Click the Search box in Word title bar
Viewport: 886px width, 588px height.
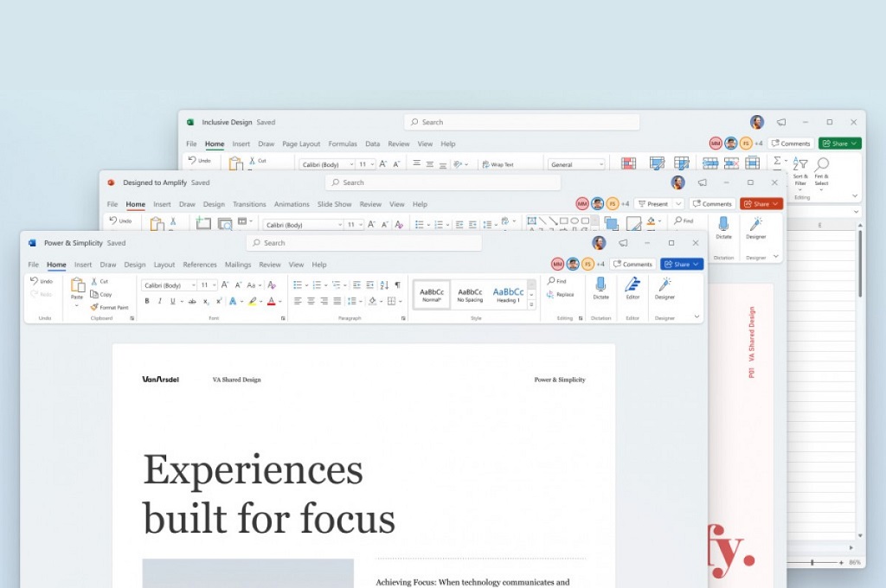(364, 243)
